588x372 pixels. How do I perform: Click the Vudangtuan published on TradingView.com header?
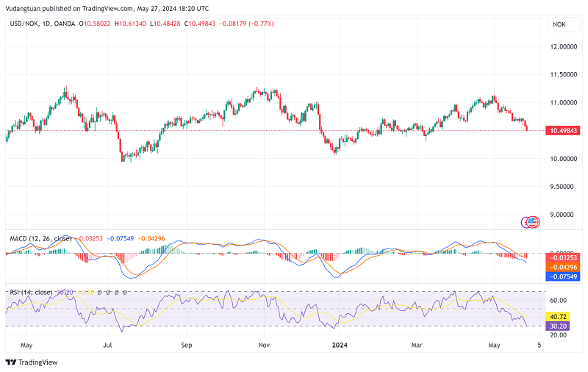pos(107,8)
